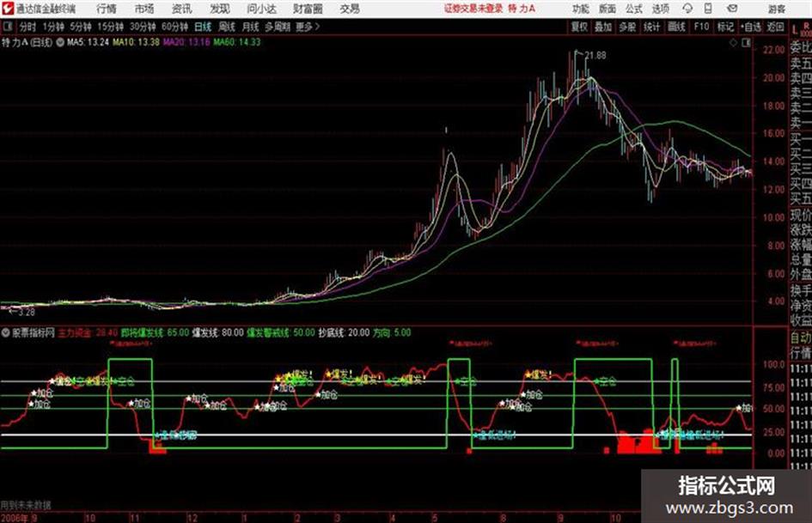Click the MA5: 13.24 indicator label
Screen dimensions: 812x523
point(88,42)
